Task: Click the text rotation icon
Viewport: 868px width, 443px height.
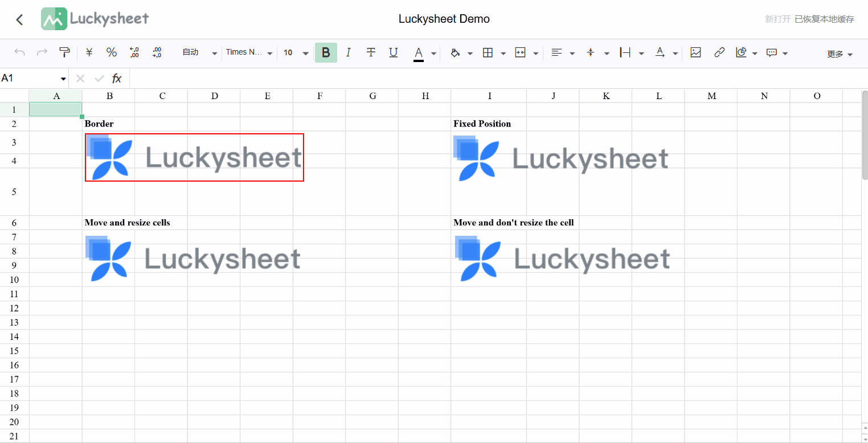Action: (660, 52)
